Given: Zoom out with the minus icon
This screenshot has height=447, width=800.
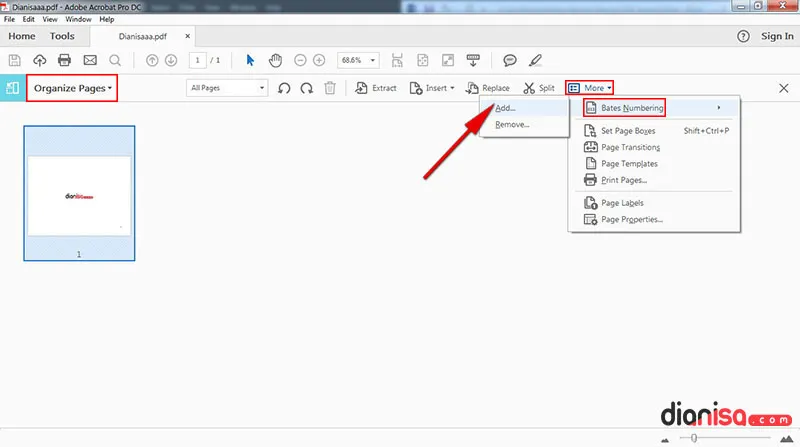Looking at the screenshot, I should 300,60.
